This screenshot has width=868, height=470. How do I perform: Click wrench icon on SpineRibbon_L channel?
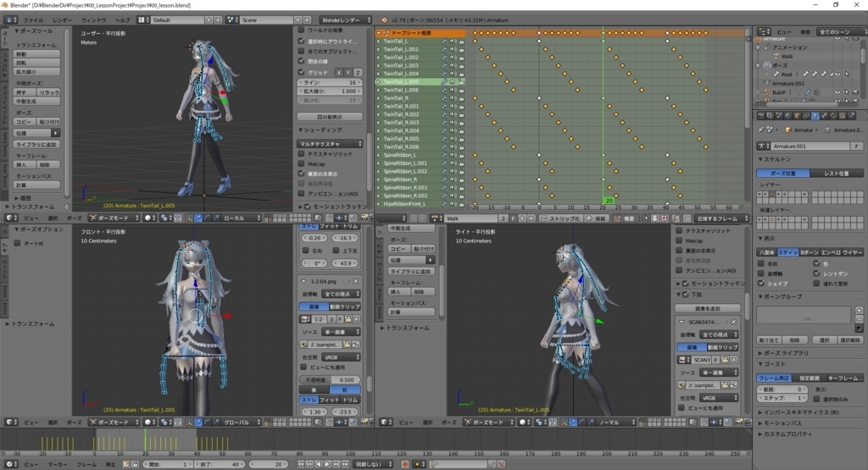pyautogui.click(x=444, y=155)
